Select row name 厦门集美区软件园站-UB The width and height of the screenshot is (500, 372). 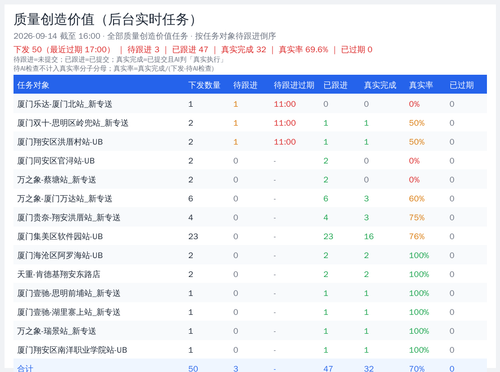coord(60,237)
